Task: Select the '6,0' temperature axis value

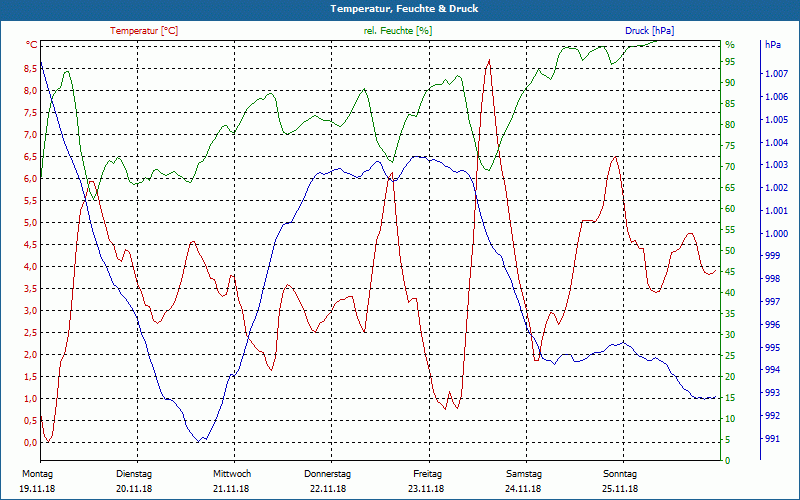Action: 30,179
